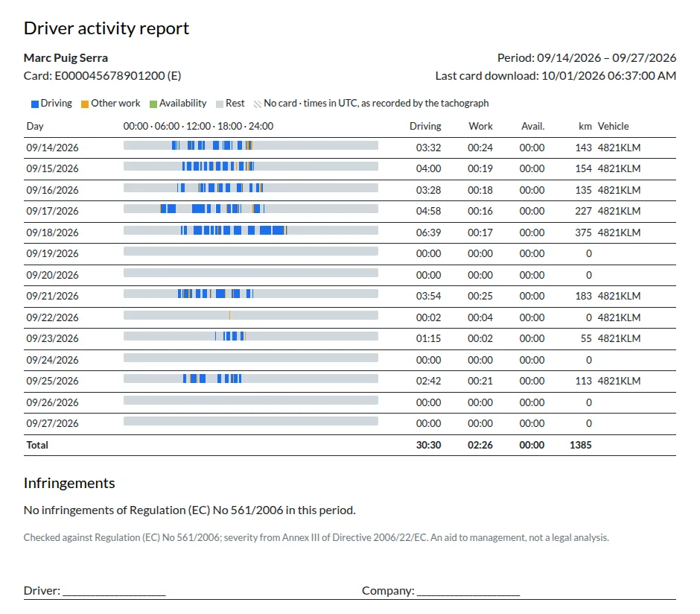Click the No infringements of Regulation statement

[x=190, y=510]
